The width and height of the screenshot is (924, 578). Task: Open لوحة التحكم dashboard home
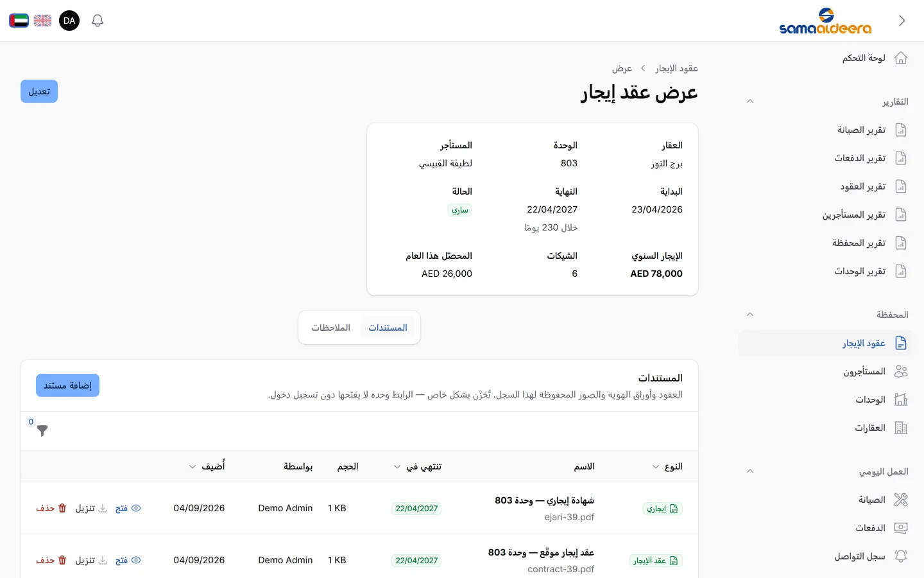(x=875, y=58)
